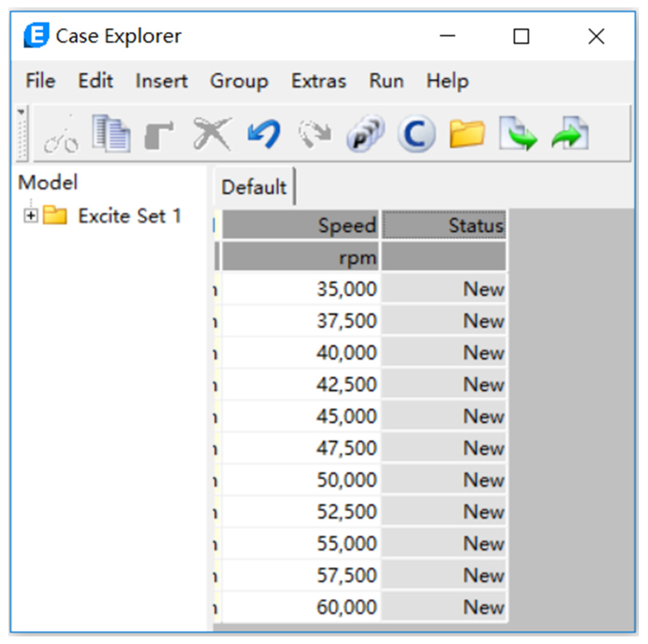Screen dimensions: 648x644
Task: Open the Extras menu
Action: pos(319,81)
